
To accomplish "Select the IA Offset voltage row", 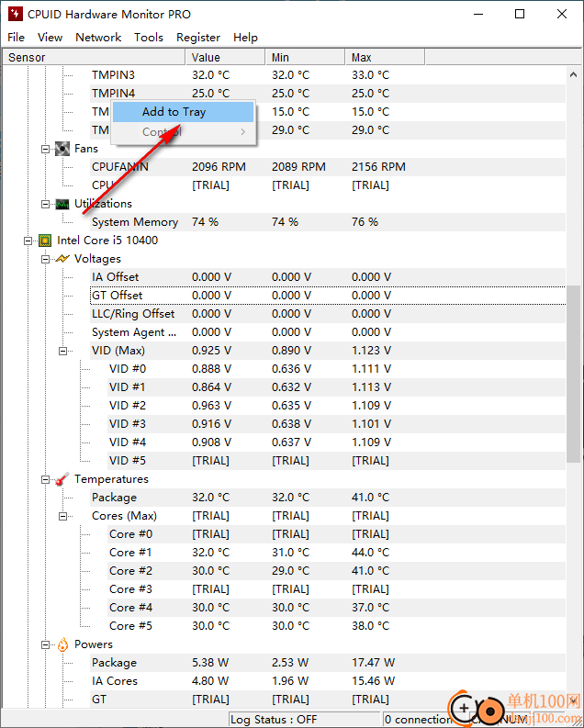I will point(328,277).
